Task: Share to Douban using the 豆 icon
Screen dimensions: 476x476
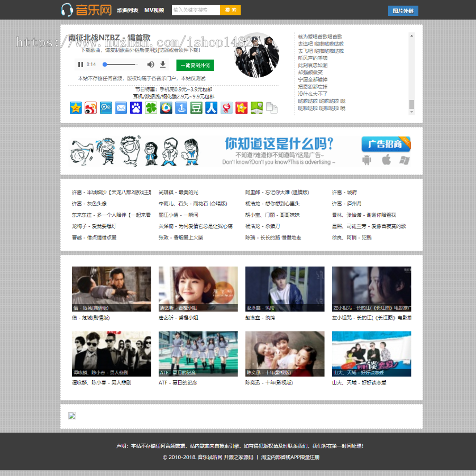Action: click(x=196, y=108)
